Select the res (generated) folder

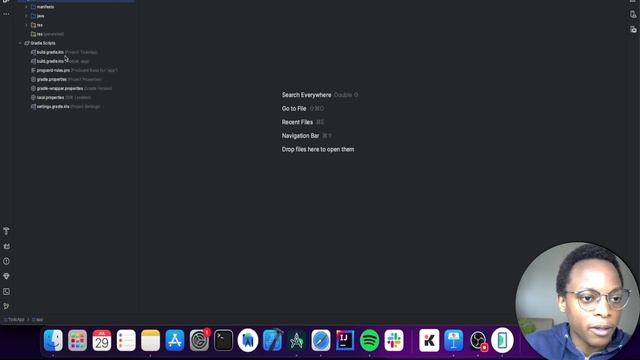tap(47, 34)
